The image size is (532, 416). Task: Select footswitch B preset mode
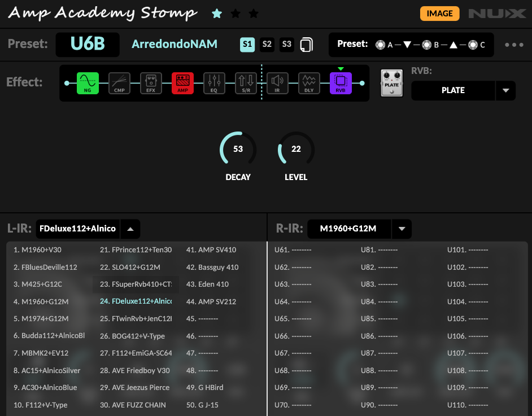click(426, 45)
